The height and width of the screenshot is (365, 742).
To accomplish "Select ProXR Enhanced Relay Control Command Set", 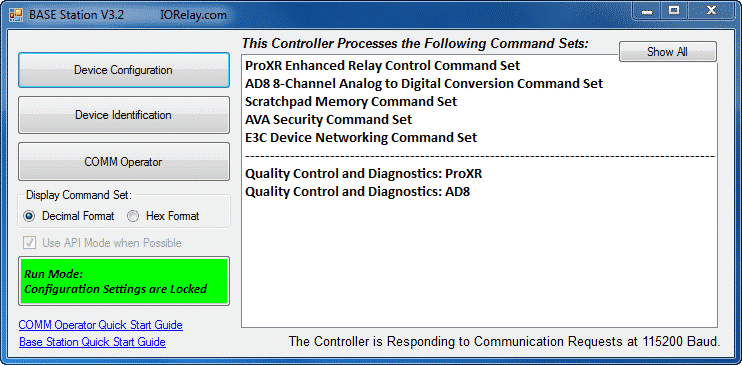I will click(382, 65).
